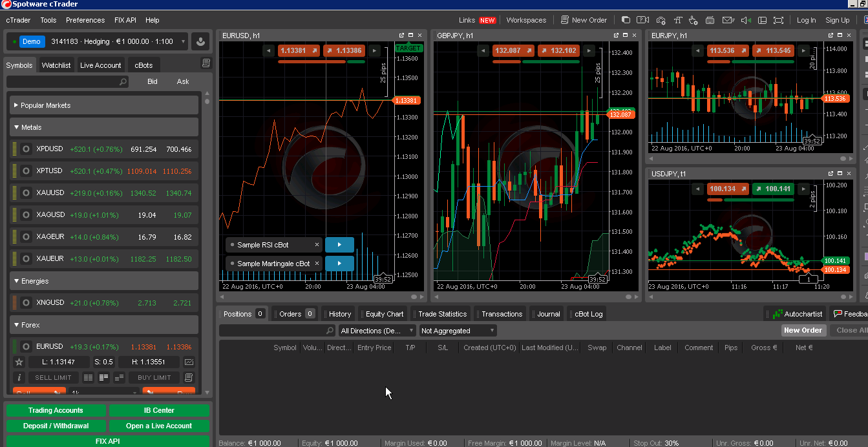The image size is (868, 447).
Task: Click the list icon right of cBots tab
Action: click(206, 63)
